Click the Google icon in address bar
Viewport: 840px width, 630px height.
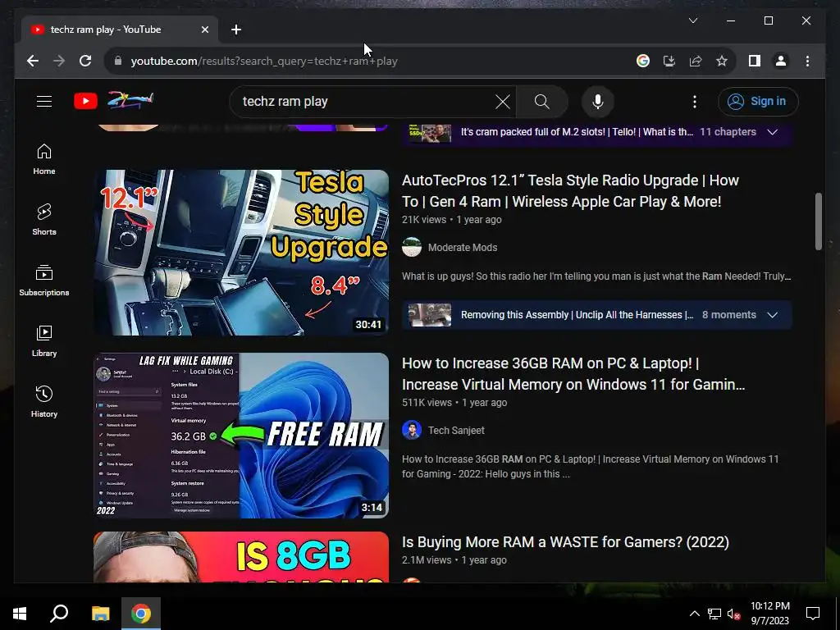click(x=643, y=61)
